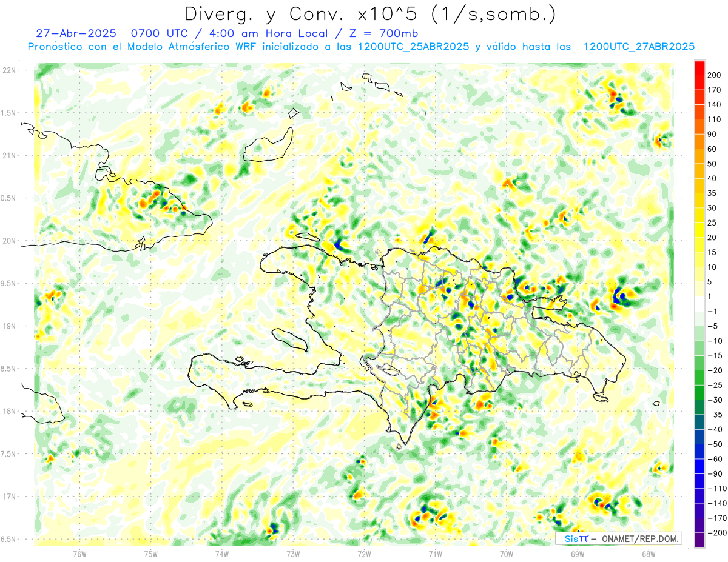Screen dimensions: 728x562
Task: Click the '-20' color scale value
Action: tap(715, 370)
